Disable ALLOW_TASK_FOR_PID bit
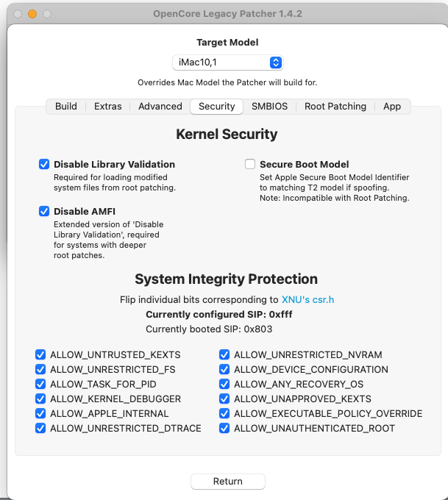 pyautogui.click(x=40, y=384)
